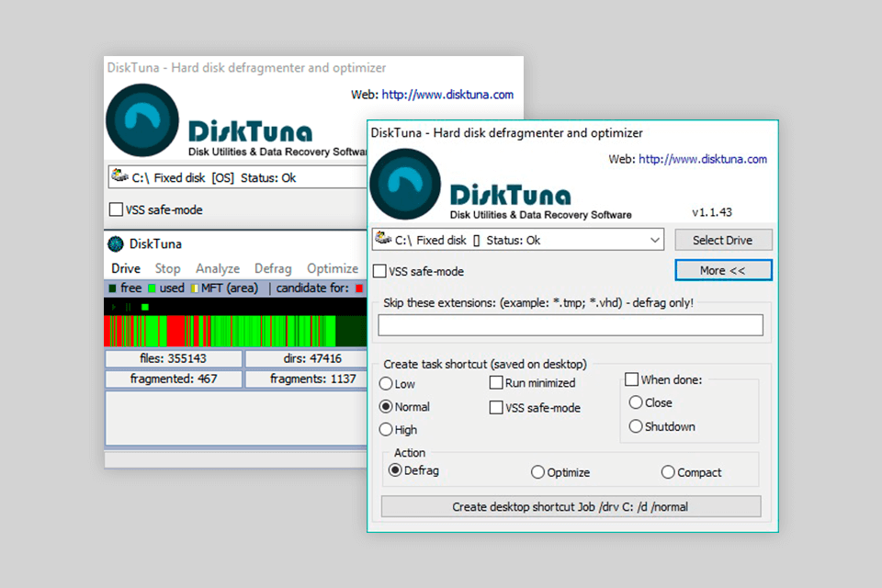Click the v1.1.43 version label

[x=711, y=212]
